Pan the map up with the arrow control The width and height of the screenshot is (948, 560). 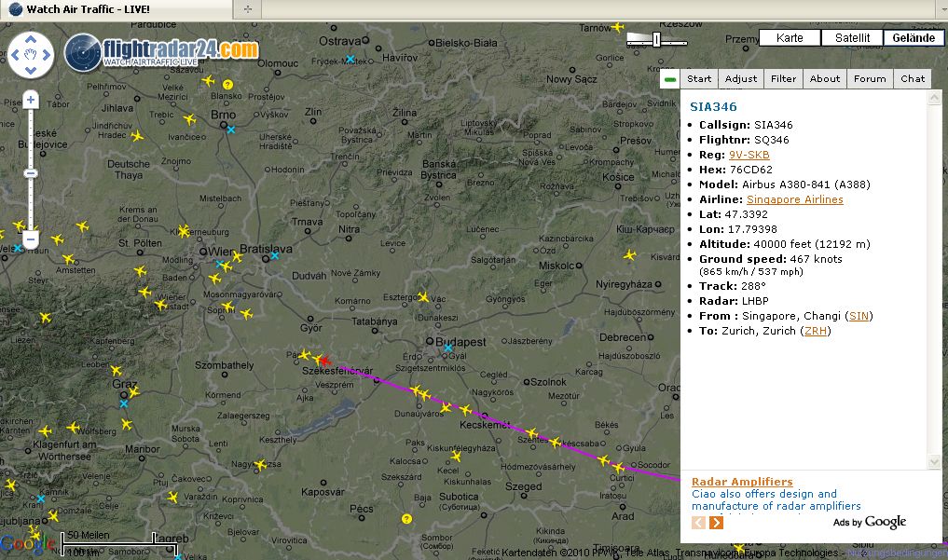[32, 40]
